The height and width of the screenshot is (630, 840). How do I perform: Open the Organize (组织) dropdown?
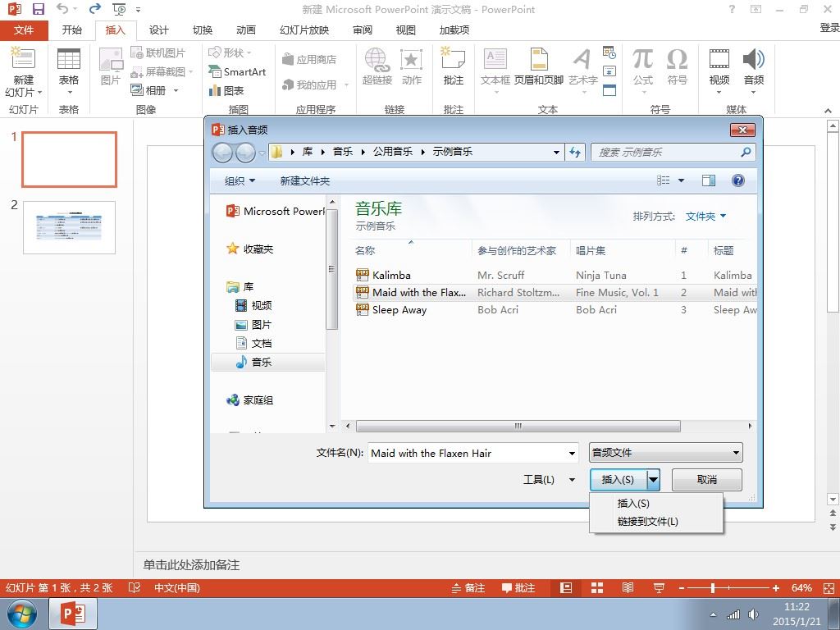tap(240, 180)
